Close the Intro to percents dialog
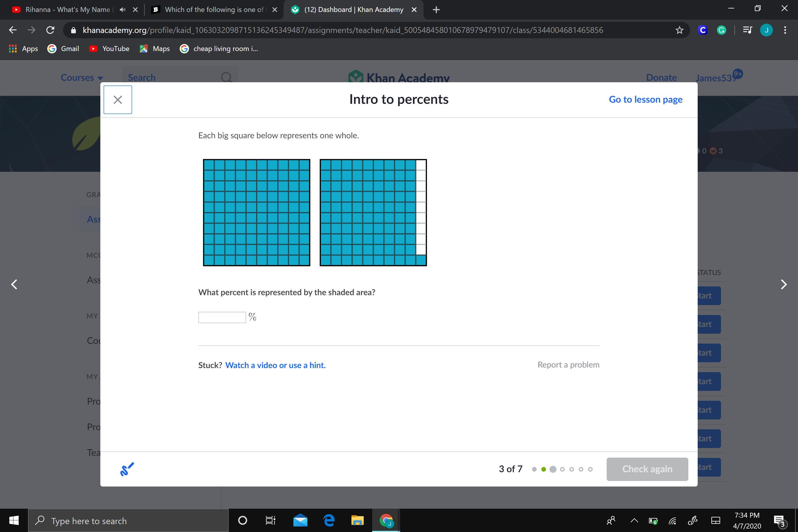Screen dimensions: 798x532 117,100
